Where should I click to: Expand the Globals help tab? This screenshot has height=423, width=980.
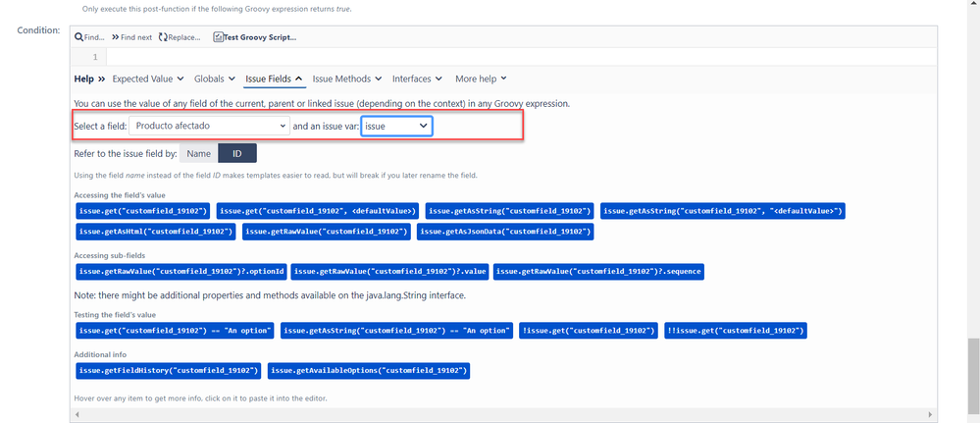click(215, 79)
